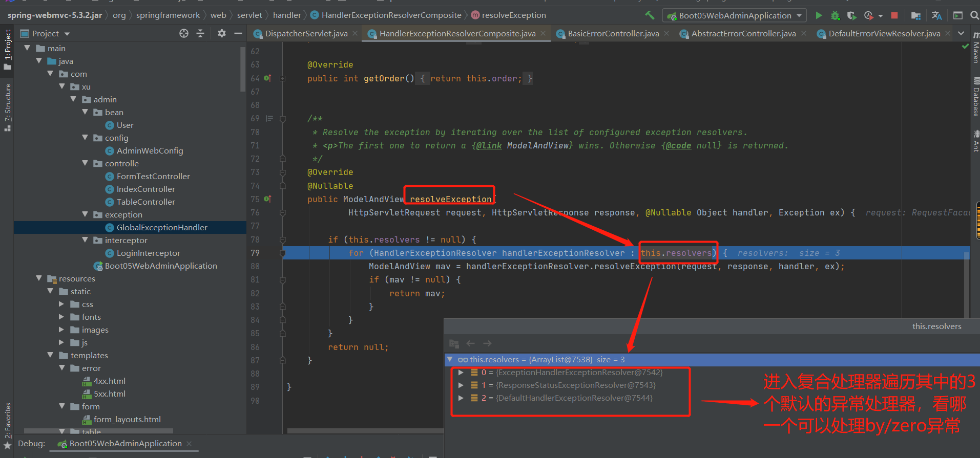
Task: Fold the for loop at line 79
Action: tap(282, 253)
